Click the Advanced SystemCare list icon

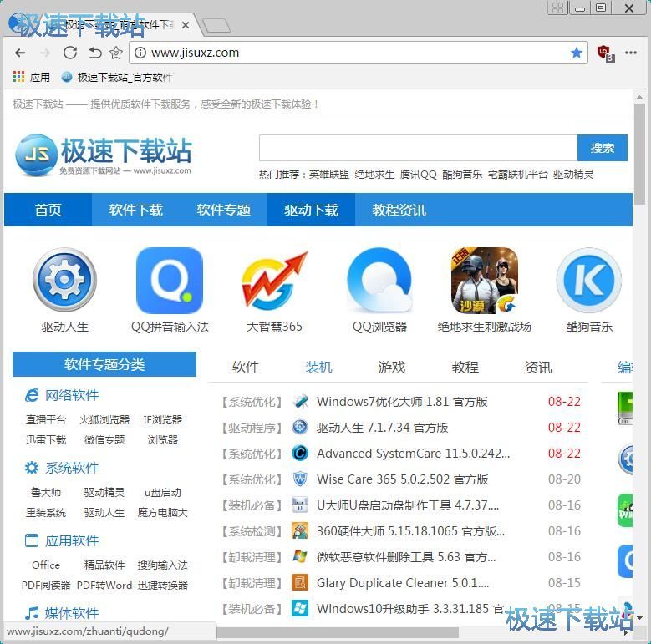300,453
